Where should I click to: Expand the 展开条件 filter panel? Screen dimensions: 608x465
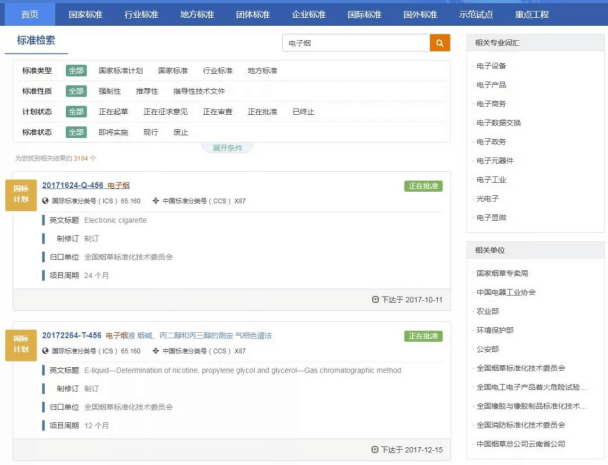click(x=228, y=148)
